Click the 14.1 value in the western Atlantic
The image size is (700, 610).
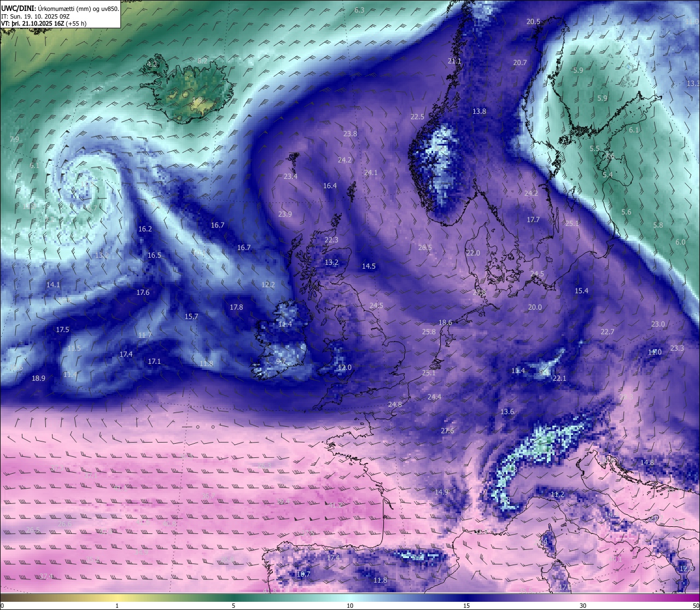click(x=53, y=284)
